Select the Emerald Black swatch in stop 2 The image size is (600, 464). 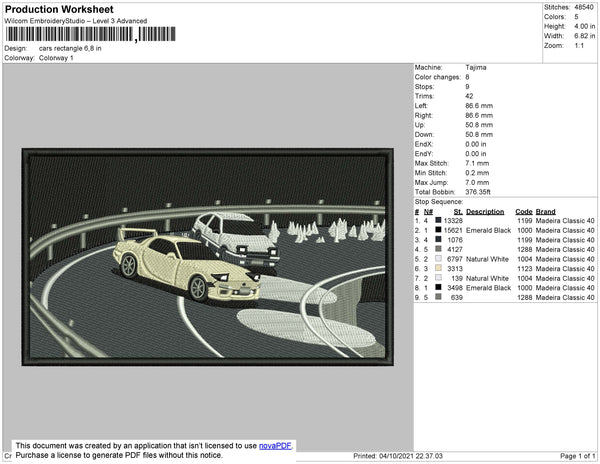(437, 230)
